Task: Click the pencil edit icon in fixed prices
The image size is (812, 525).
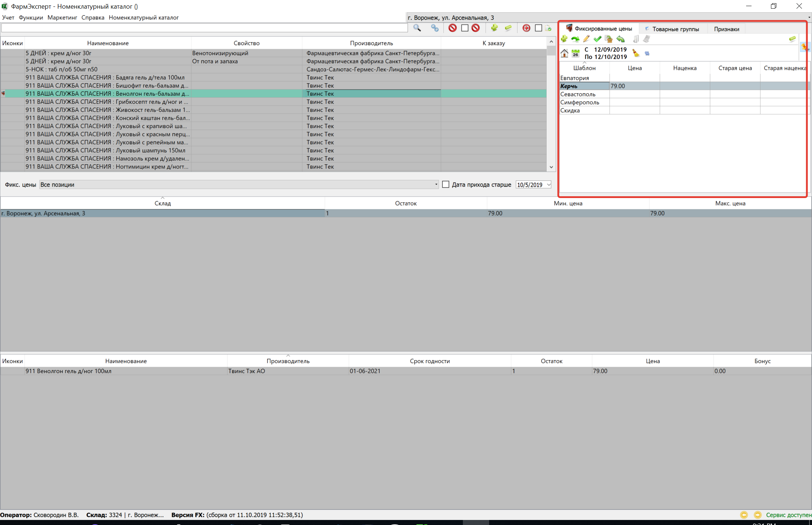Action: coord(586,39)
